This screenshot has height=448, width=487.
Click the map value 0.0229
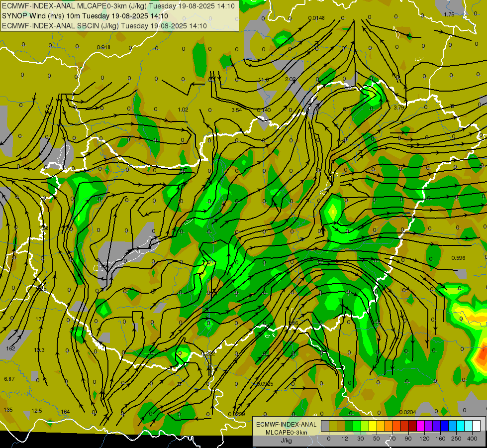(x=236, y=414)
